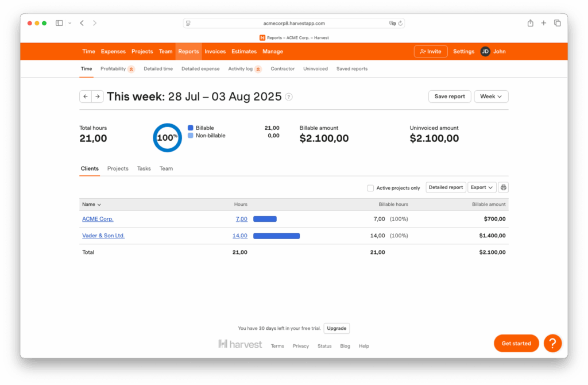588x385 pixels.
Task: Print the report with printer icon
Action: click(x=503, y=187)
